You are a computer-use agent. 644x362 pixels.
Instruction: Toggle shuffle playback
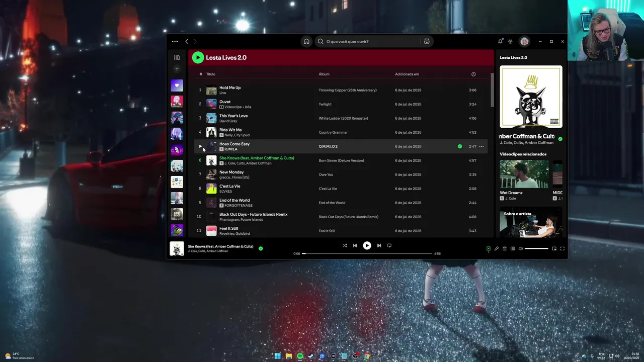pyautogui.click(x=345, y=245)
